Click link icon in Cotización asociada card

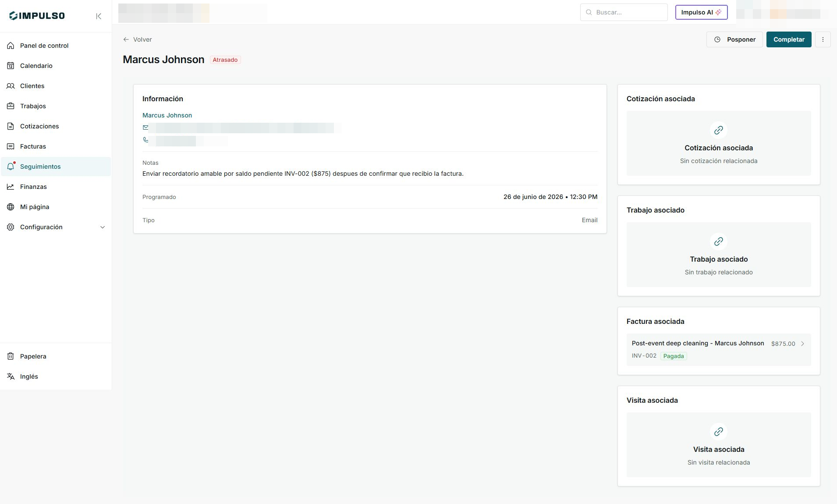(719, 130)
